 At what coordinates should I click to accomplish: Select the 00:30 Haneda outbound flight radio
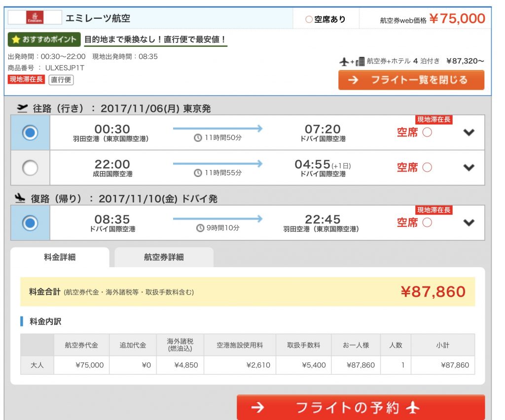click(30, 133)
